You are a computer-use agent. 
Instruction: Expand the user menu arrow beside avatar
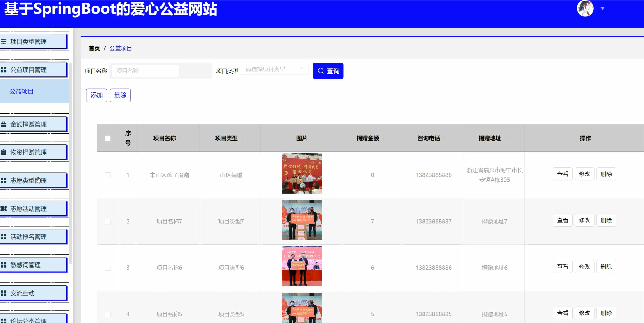(602, 8)
